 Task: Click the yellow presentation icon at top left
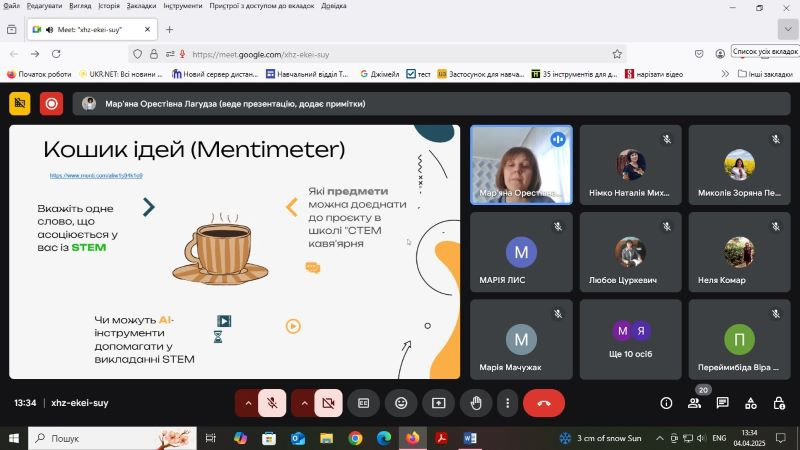click(x=20, y=104)
